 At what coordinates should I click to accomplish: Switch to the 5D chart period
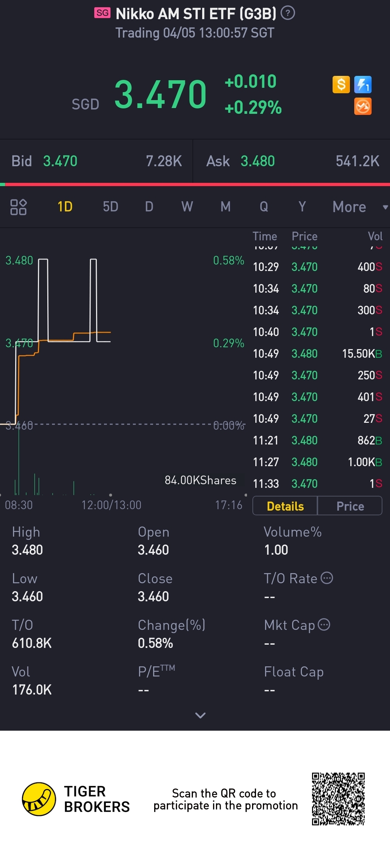tap(110, 207)
